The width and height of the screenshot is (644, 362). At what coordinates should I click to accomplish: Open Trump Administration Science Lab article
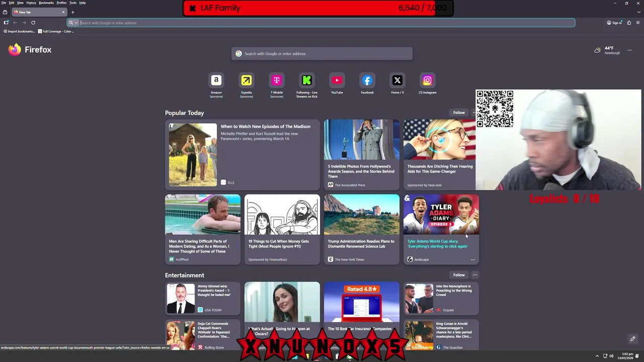361,229
